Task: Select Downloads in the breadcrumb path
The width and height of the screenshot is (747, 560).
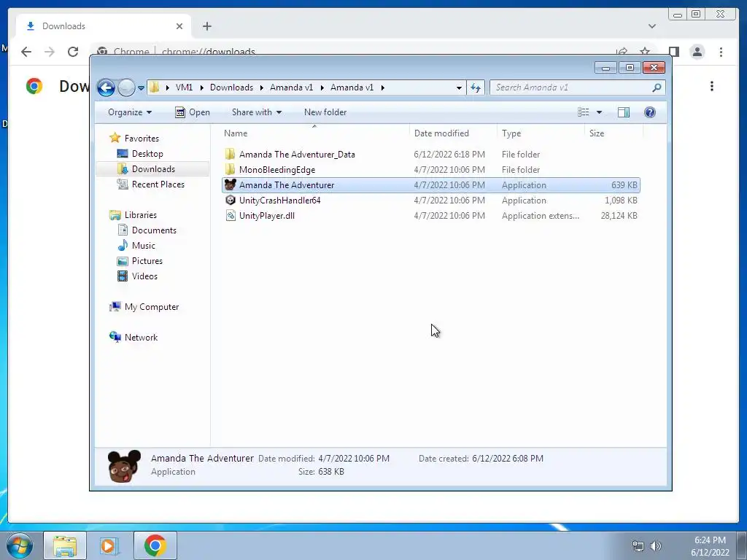Action: (x=231, y=87)
